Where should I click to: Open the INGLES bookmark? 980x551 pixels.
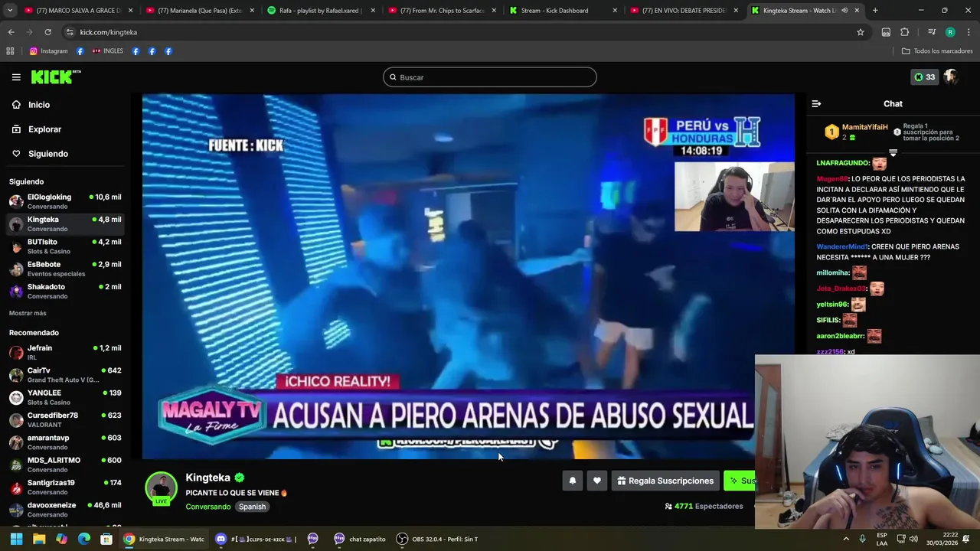108,51
